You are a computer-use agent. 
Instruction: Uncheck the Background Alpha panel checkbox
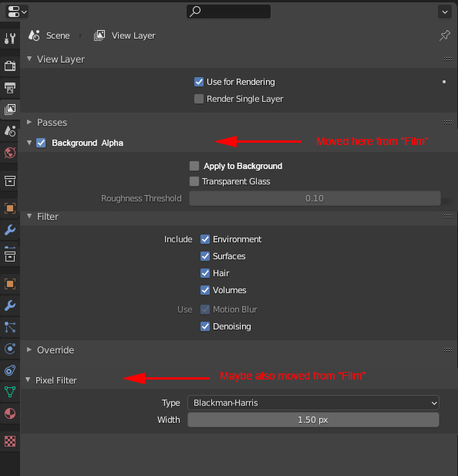click(x=41, y=143)
